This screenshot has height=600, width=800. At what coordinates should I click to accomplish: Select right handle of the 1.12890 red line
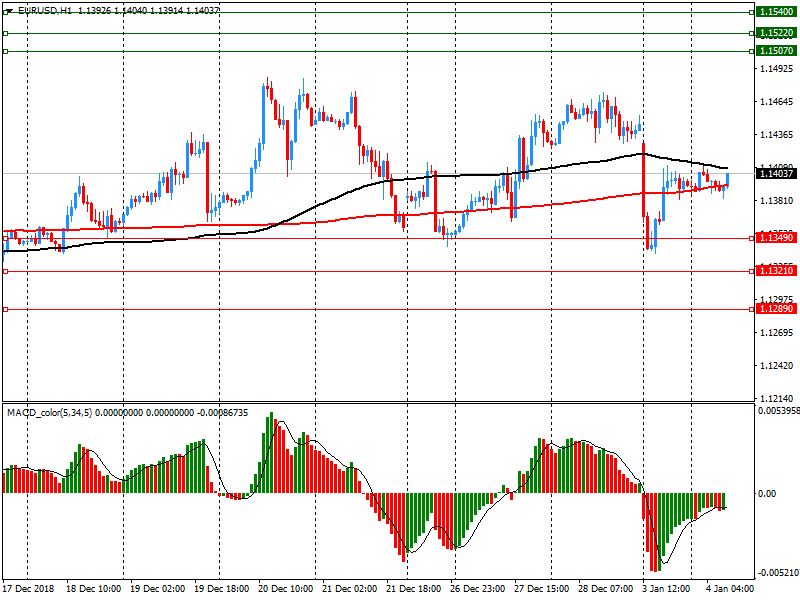tap(752, 309)
